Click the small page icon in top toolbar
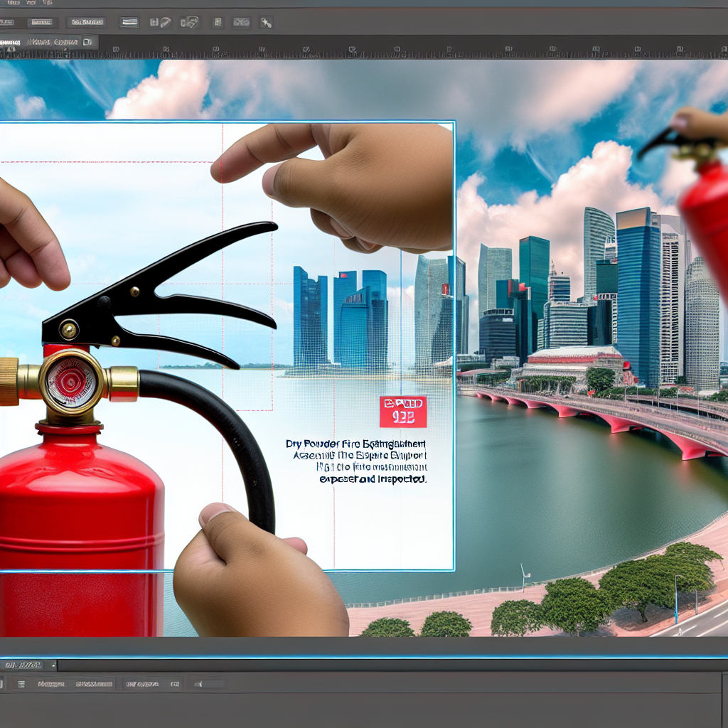Viewport: 728px width, 728px height. coord(218,22)
